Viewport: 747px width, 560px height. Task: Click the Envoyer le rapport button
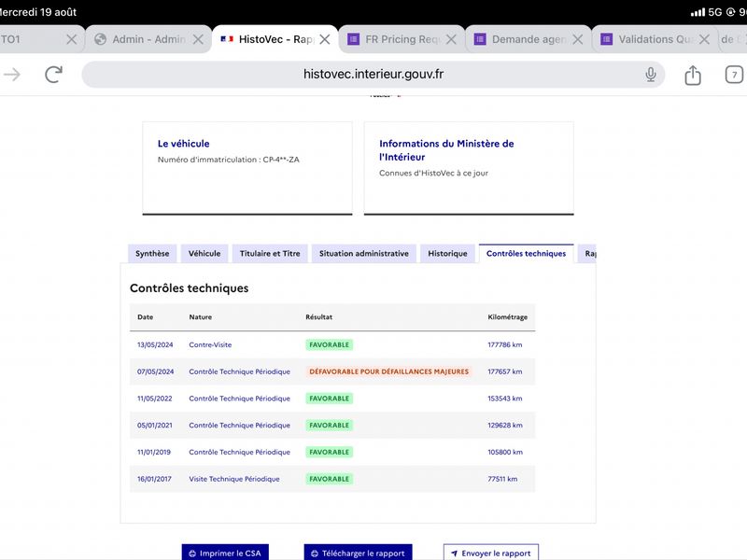(491, 553)
